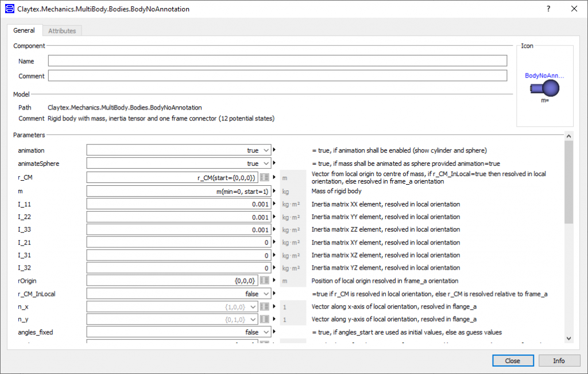Open context arrow next to n_x
Screen dimensions: 588x374
(274, 306)
